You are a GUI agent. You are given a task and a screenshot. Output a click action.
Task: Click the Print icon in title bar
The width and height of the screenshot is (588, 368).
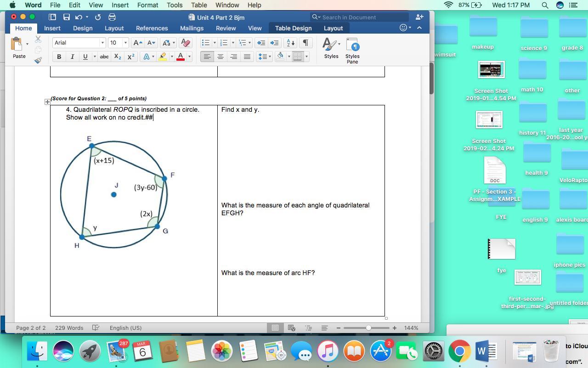pos(112,17)
